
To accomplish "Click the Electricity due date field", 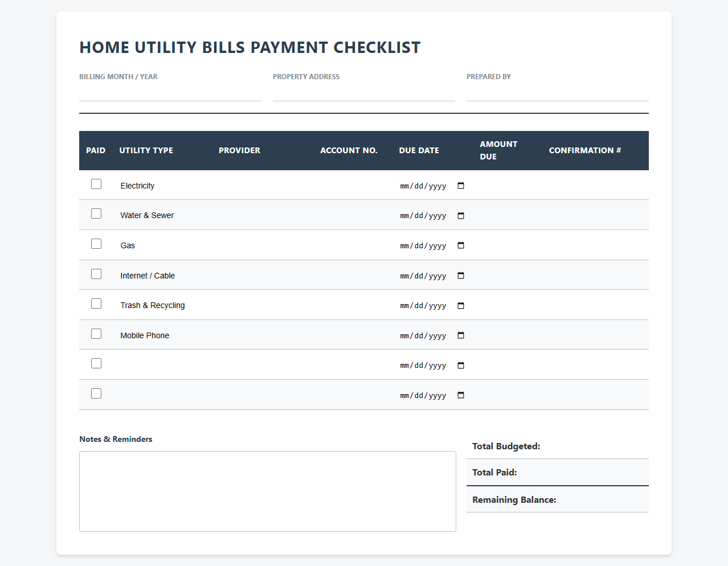I will pos(432,186).
